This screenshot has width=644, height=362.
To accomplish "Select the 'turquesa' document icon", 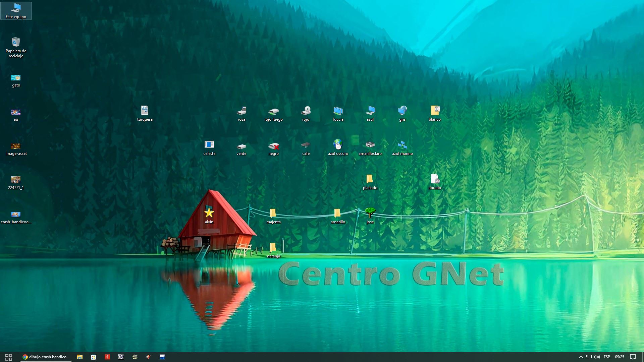I will [x=145, y=111].
